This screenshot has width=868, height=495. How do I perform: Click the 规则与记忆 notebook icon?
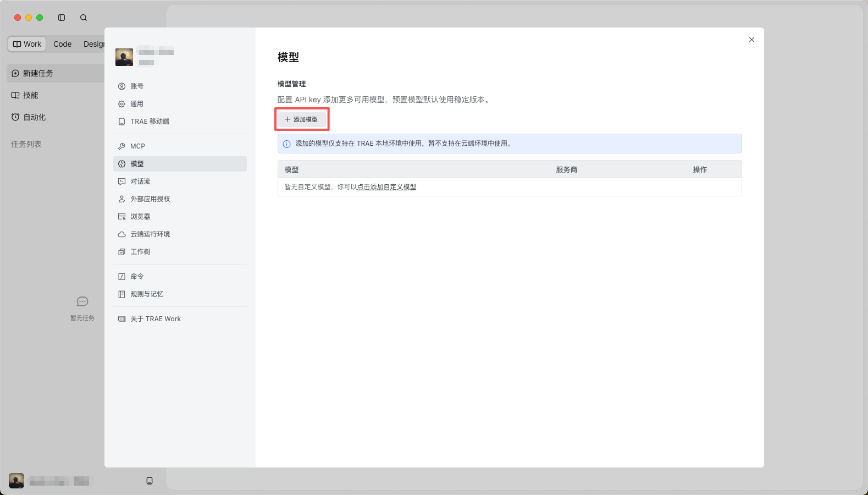(122, 294)
